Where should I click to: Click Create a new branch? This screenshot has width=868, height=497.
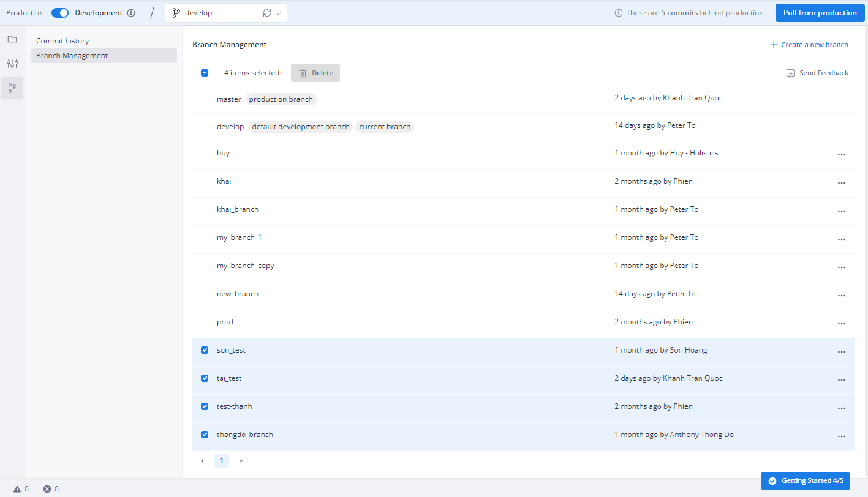[x=809, y=44]
